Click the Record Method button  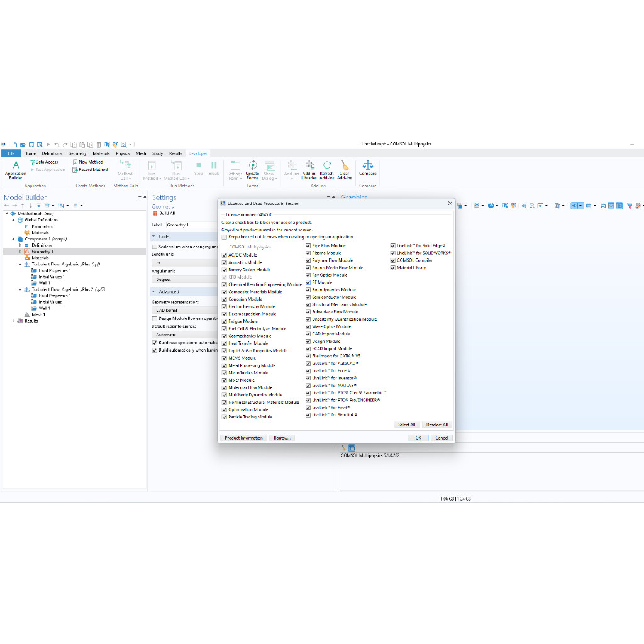pyautogui.click(x=90, y=170)
